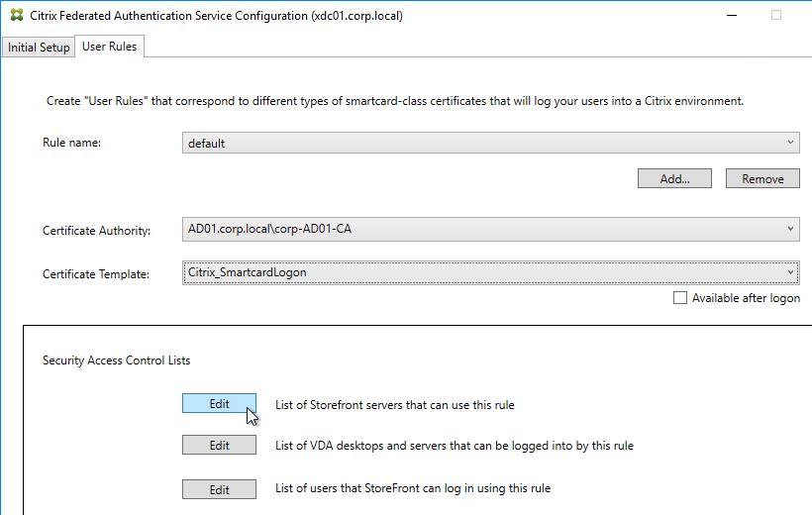Expand the Certificate Authority dropdown arrow
The image size is (812, 515).
point(790,229)
